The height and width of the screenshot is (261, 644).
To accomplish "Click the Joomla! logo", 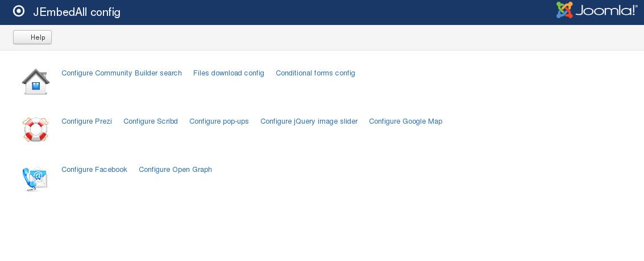I will pos(597,10).
